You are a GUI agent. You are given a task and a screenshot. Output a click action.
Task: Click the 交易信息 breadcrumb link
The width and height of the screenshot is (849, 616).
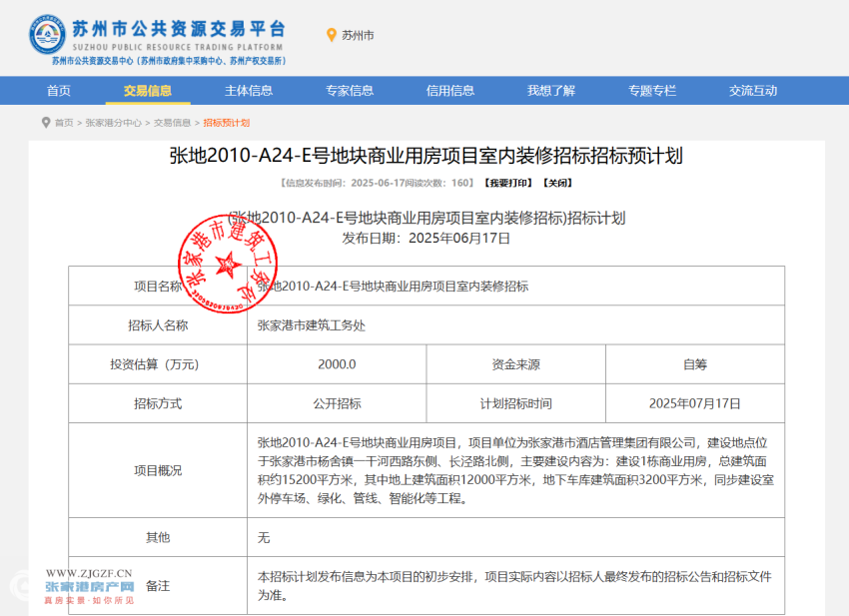[172, 123]
